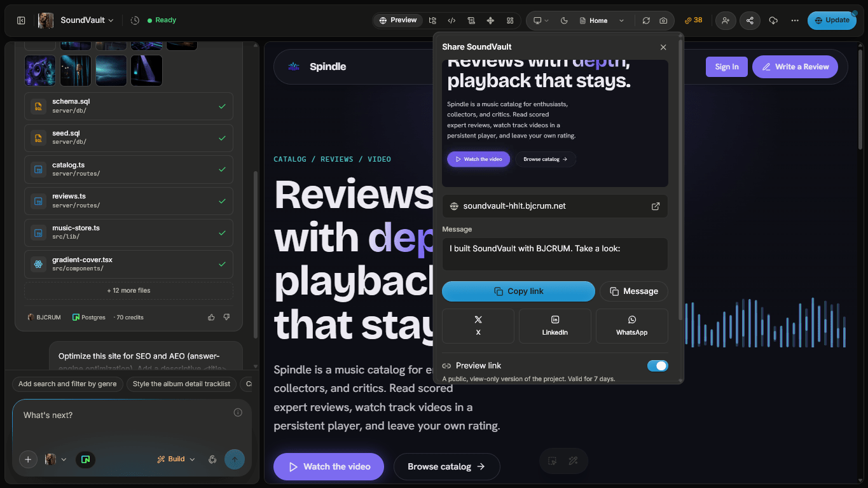Screen dimensions: 868x488
Task: Refresh the preview with reload icon
Action: [x=646, y=20]
